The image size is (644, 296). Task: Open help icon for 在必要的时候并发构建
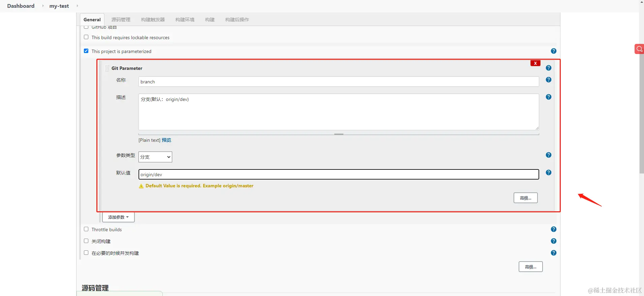pos(553,253)
